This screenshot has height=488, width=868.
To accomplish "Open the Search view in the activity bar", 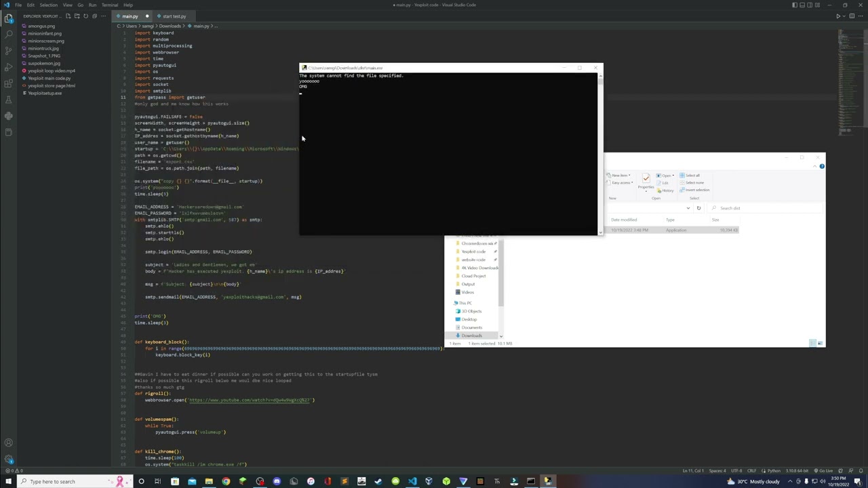I will [9, 35].
